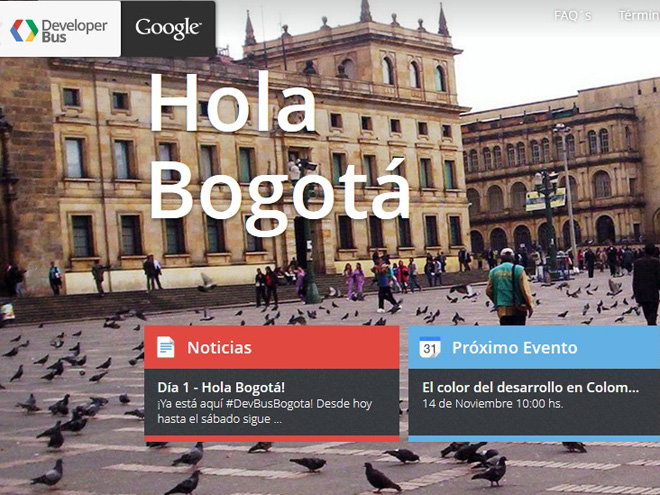Click the ellipsis ending the event title
The height and width of the screenshot is (495, 660).
point(632,388)
